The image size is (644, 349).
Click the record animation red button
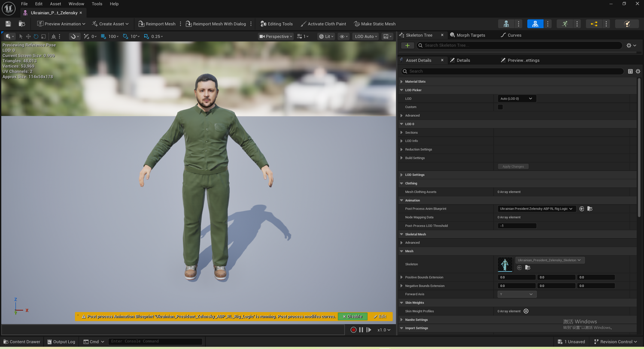[353, 330]
